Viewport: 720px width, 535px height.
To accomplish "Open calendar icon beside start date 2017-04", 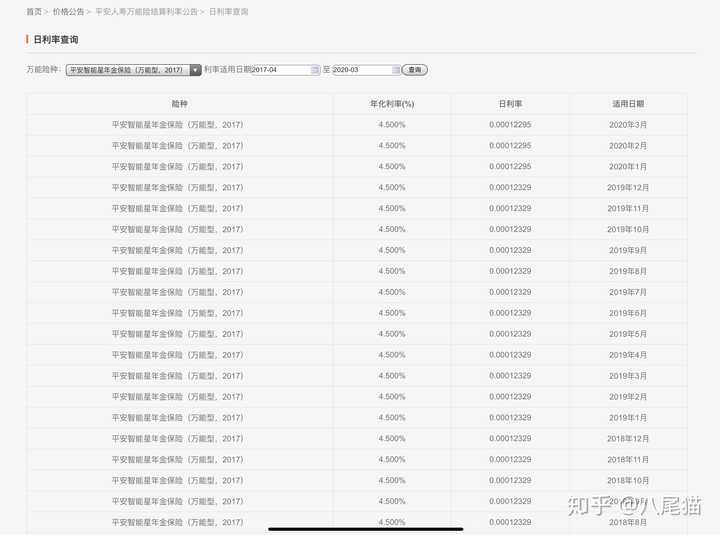I will pyautogui.click(x=315, y=70).
